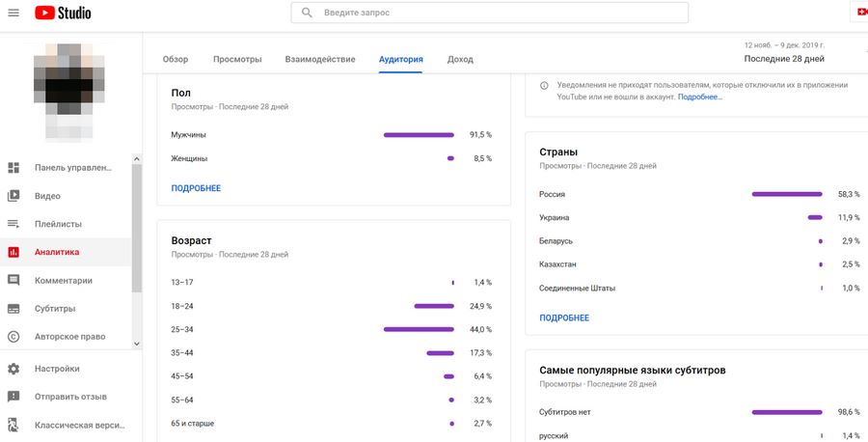Click the search magnifier icon
Image resolution: width=868 pixels, height=442 pixels.
[306, 13]
